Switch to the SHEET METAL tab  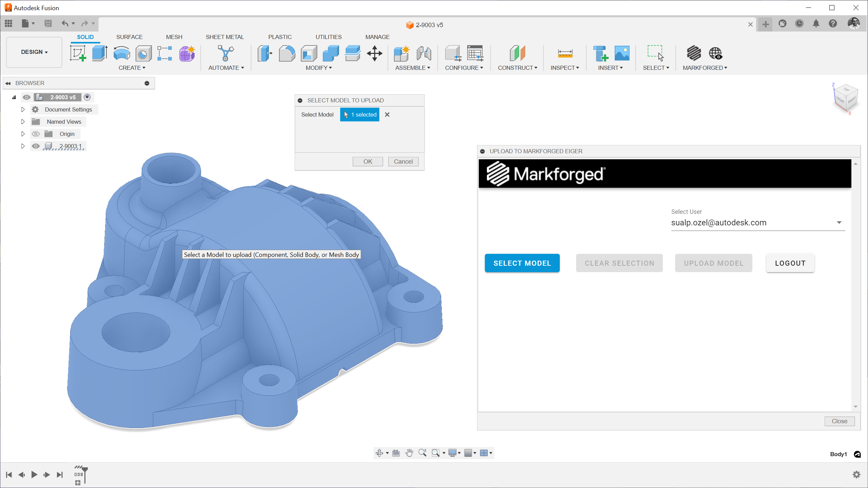pos(224,37)
